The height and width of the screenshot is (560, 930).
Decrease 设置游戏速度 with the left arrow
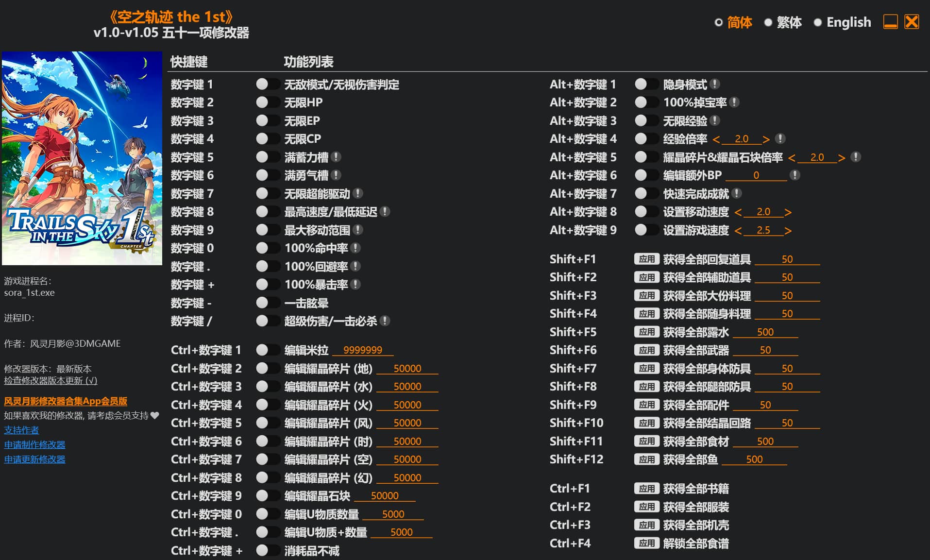tap(738, 231)
